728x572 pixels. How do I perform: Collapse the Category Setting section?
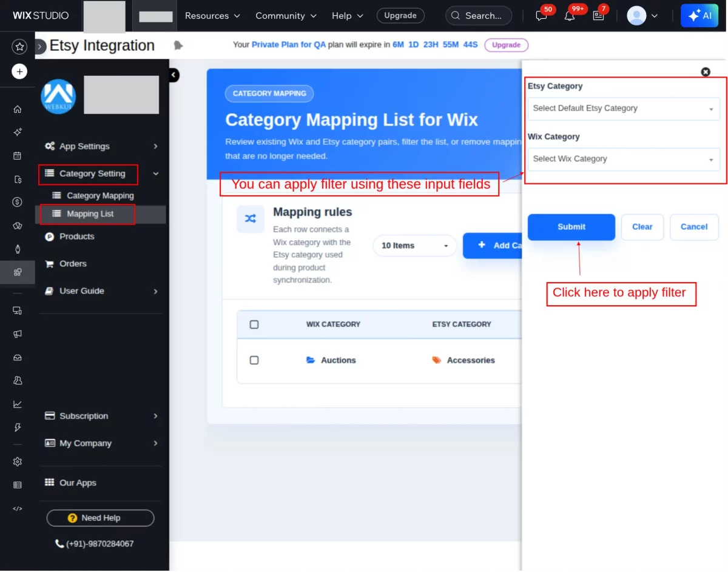[x=101, y=173]
